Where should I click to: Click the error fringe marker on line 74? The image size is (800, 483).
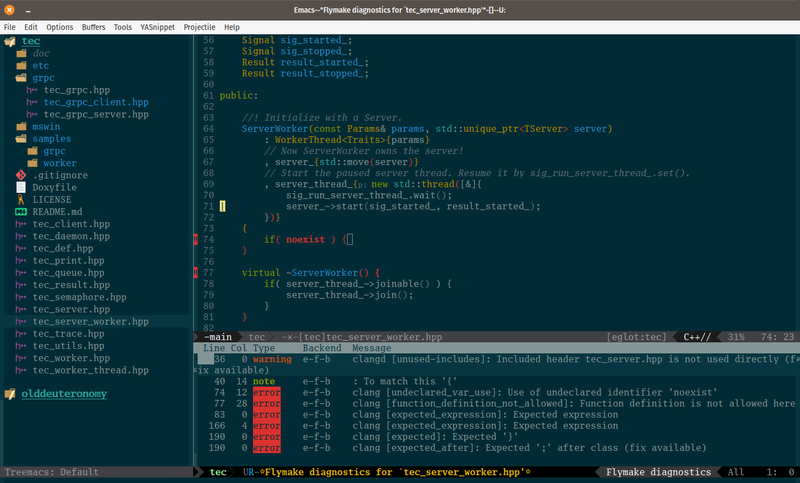tap(196, 239)
